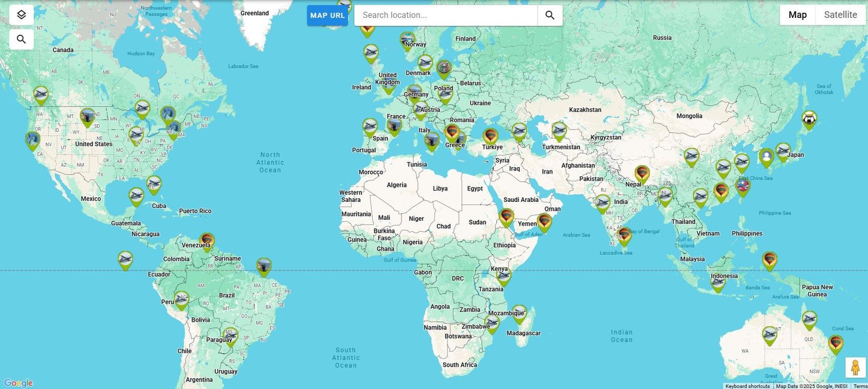
Task: Click the hot air balloon marker in Venezuela
Action: 207,241
